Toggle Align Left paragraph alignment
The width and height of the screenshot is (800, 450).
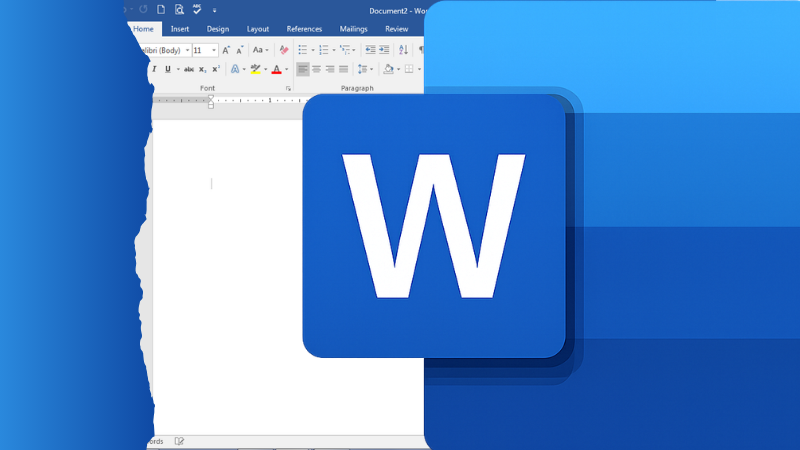click(303, 69)
